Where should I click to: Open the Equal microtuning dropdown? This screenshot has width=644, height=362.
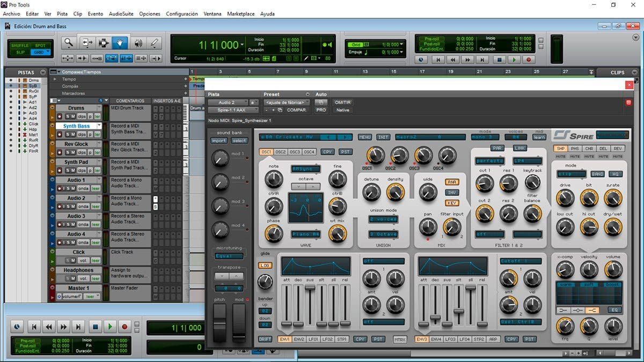[x=229, y=256]
